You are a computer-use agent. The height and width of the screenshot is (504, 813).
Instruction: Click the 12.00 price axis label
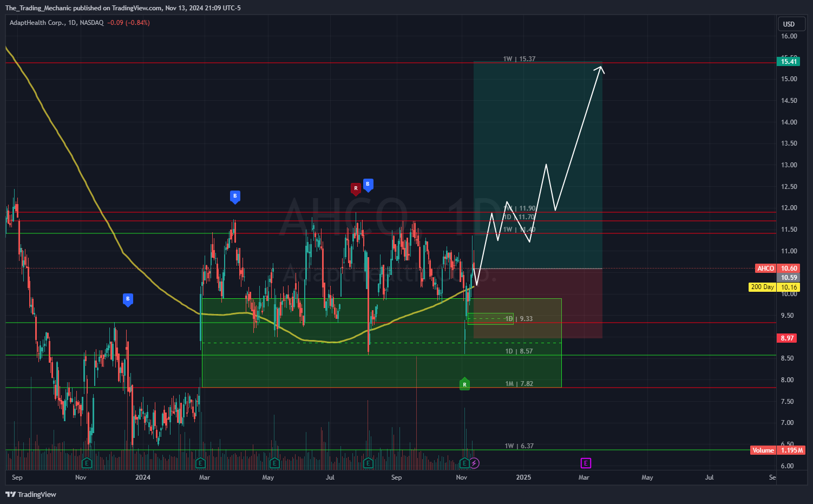pyautogui.click(x=789, y=208)
